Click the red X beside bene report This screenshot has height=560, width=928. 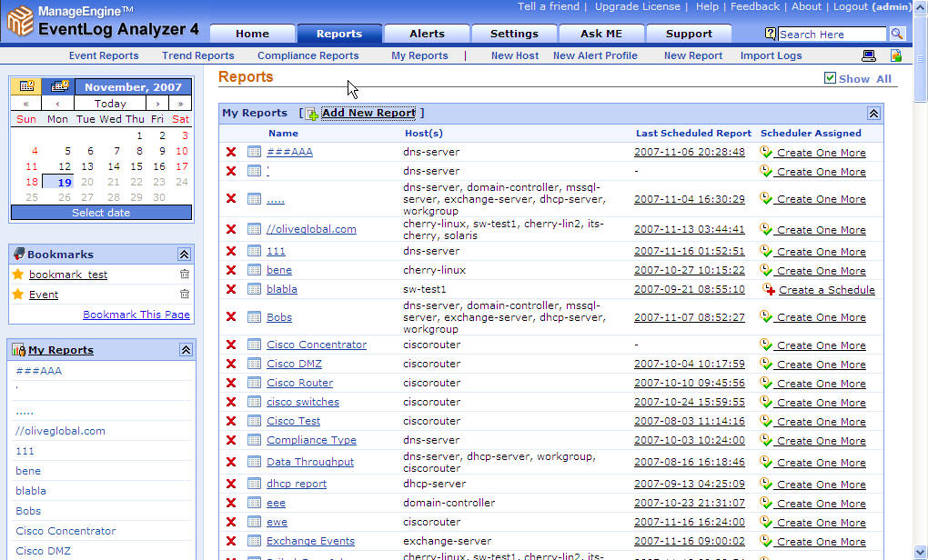point(231,270)
